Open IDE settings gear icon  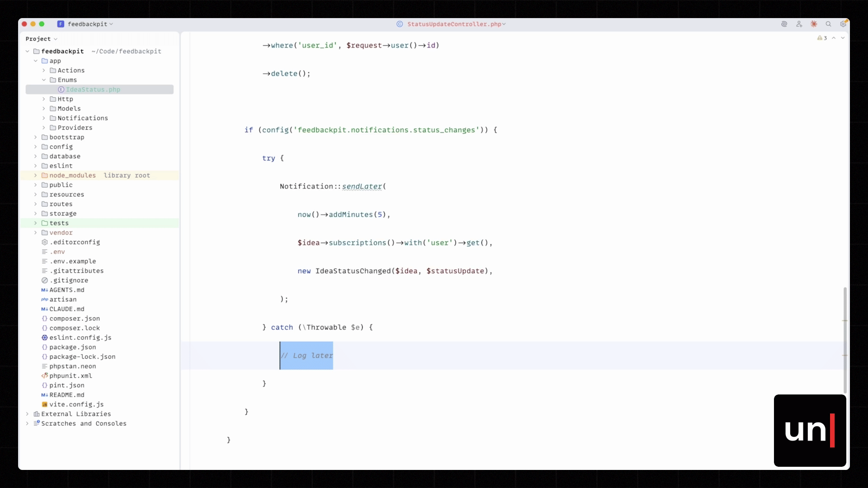pos(843,24)
